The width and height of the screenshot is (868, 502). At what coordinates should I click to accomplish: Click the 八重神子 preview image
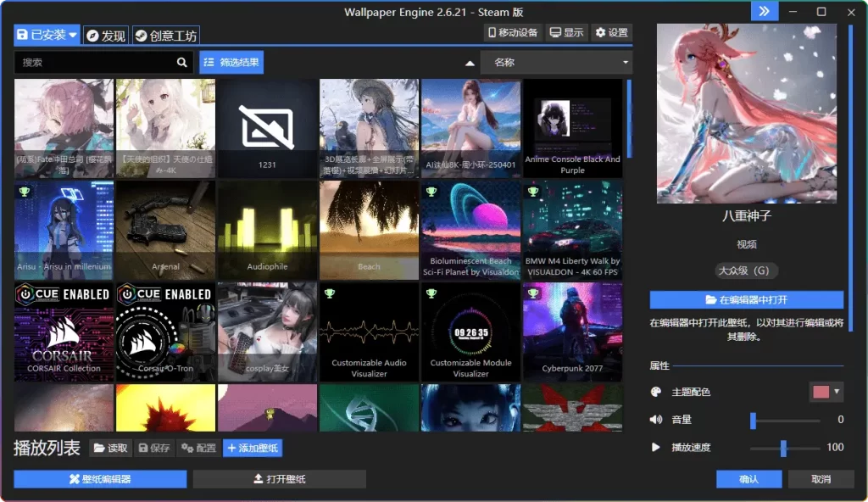click(x=747, y=114)
